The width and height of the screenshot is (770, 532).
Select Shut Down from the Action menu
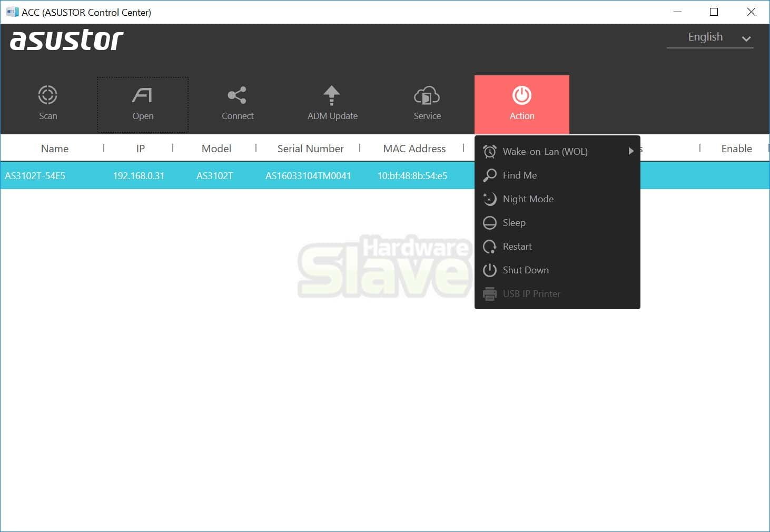(557, 270)
